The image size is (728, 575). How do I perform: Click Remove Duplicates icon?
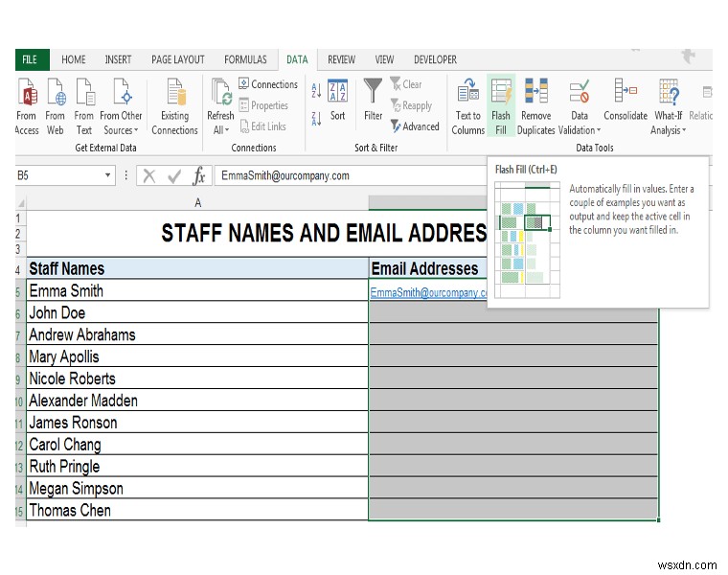point(535,94)
